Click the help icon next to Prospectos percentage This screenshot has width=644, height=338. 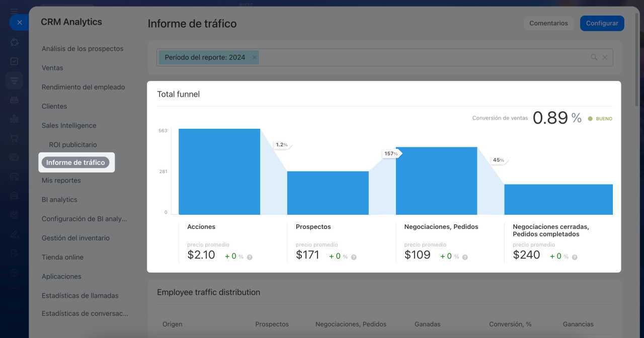coord(354,257)
